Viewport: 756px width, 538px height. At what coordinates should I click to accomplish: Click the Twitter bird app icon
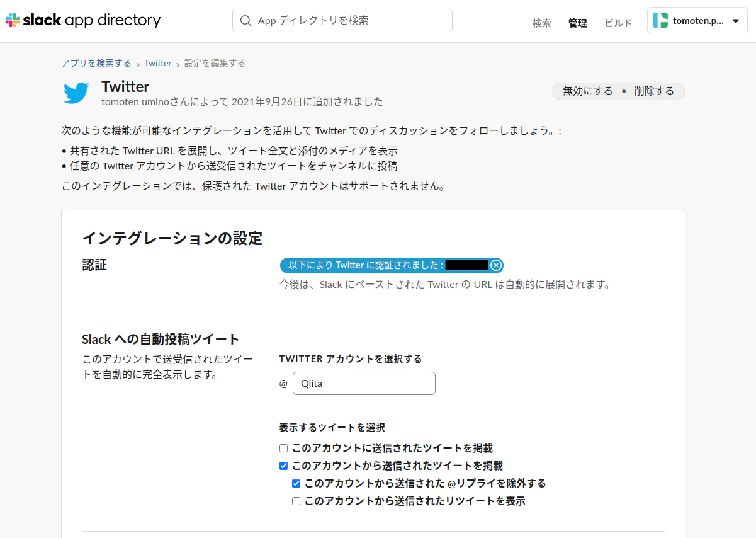76,93
